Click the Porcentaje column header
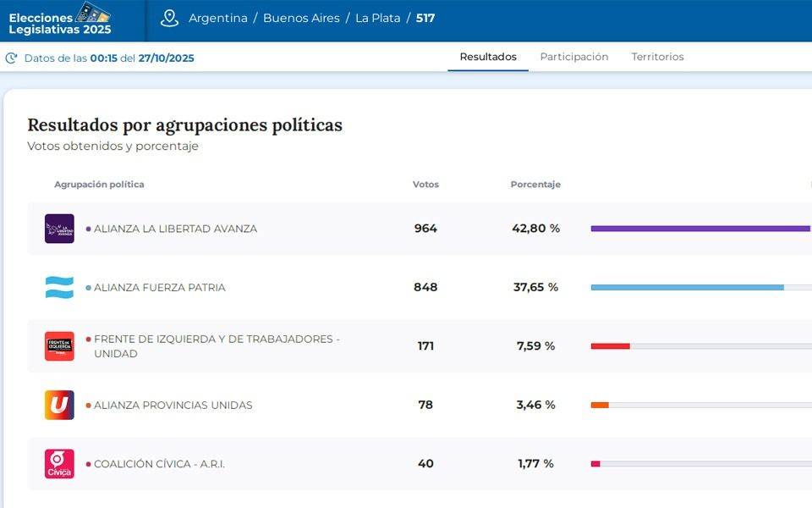Viewport: 812px width, 508px height. click(x=535, y=185)
